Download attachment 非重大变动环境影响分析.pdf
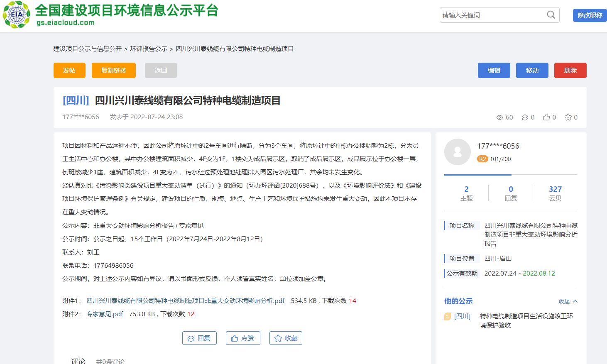This screenshot has height=364, width=607. (x=186, y=301)
